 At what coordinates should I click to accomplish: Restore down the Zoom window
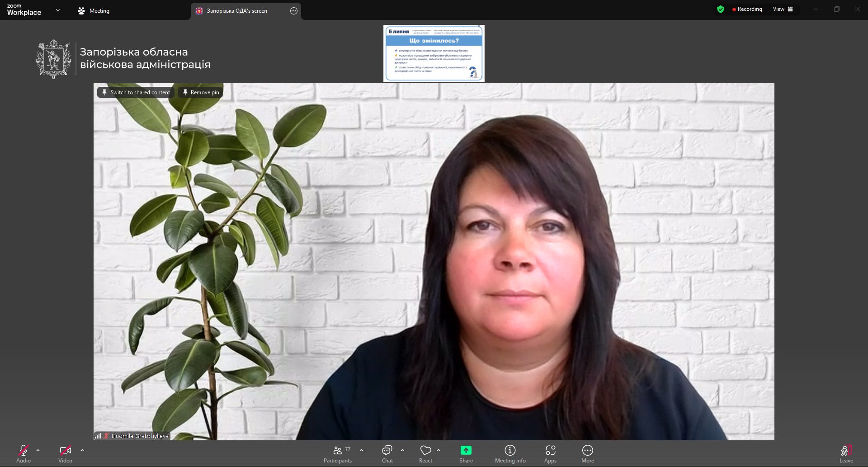837,9
